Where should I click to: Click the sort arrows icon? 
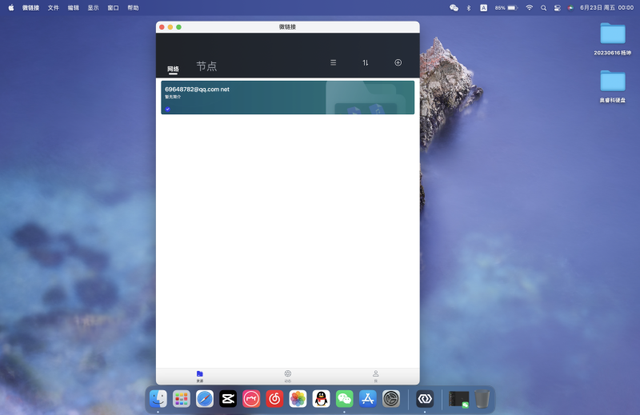click(x=365, y=62)
